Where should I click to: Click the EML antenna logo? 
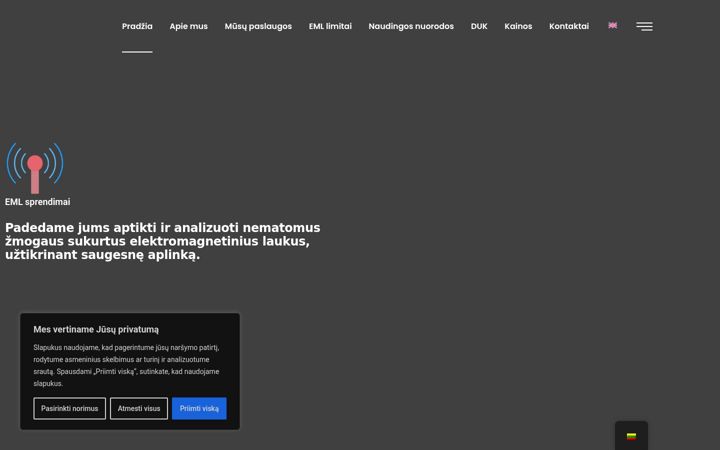pos(35,168)
